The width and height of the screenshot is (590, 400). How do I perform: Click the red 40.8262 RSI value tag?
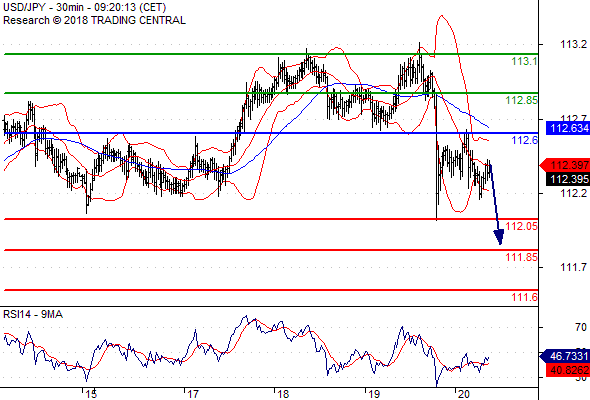click(x=568, y=370)
